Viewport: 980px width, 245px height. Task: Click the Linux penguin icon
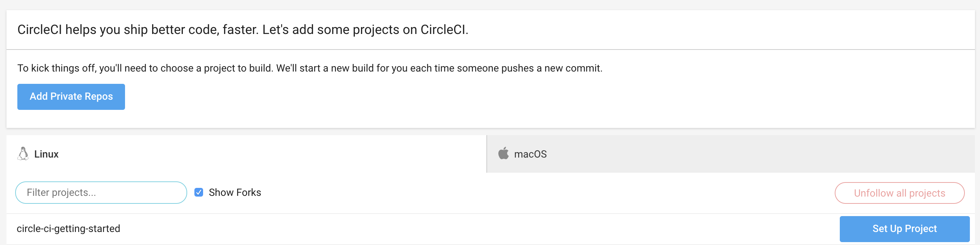coord(23,154)
